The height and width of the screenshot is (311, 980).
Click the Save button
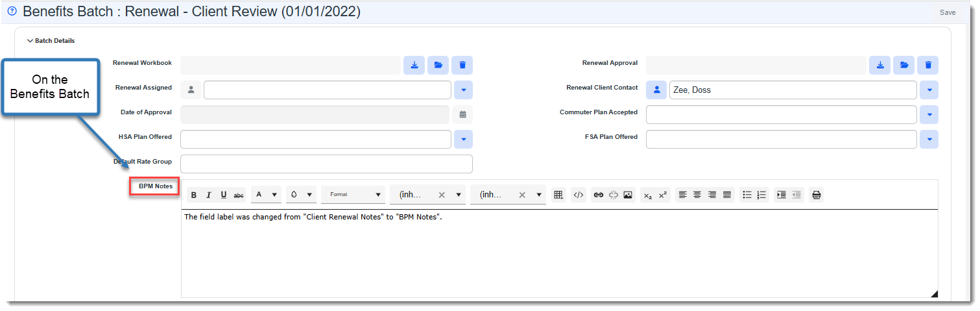[x=947, y=12]
